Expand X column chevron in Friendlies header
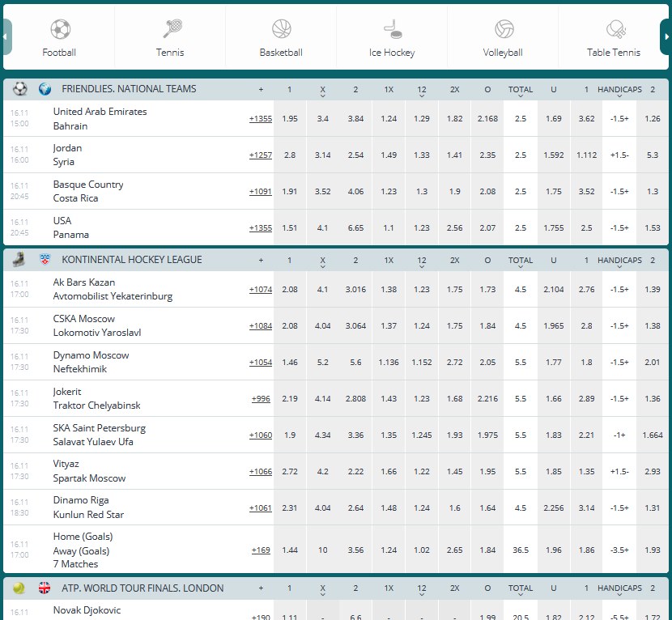 323,96
